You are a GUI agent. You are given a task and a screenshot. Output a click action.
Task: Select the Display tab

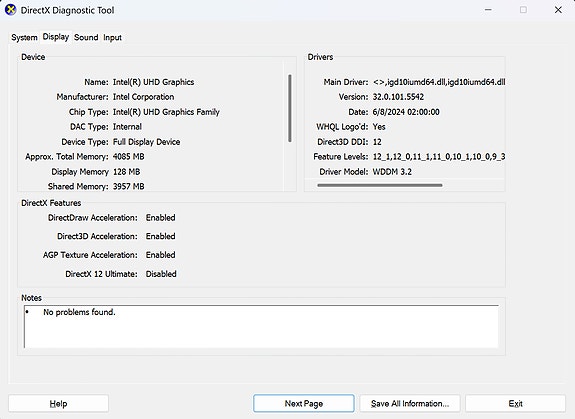point(56,37)
